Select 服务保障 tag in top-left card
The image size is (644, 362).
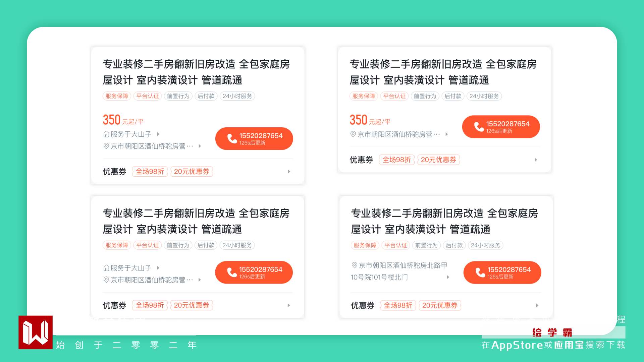tap(117, 96)
